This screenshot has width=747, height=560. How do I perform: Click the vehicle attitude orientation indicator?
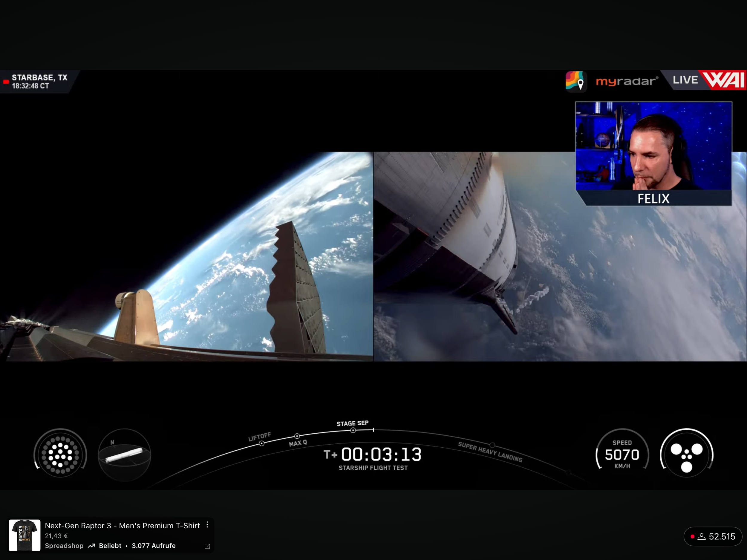coord(124,454)
